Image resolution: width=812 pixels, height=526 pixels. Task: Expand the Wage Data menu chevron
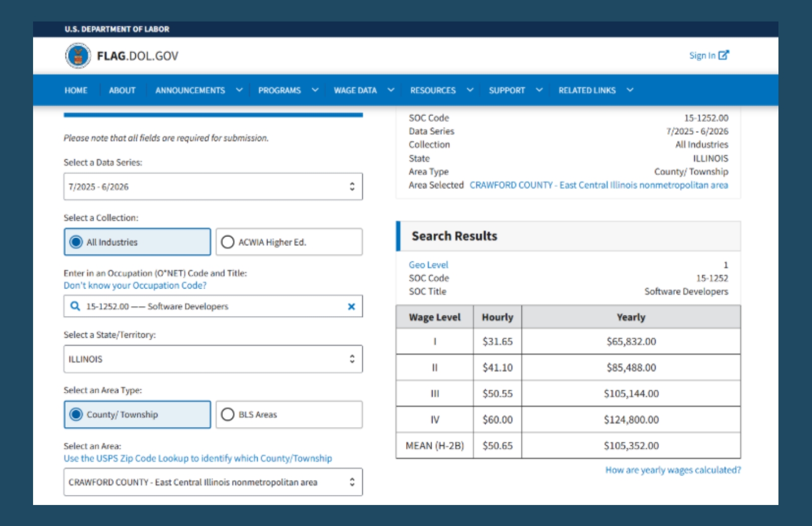[391, 90]
